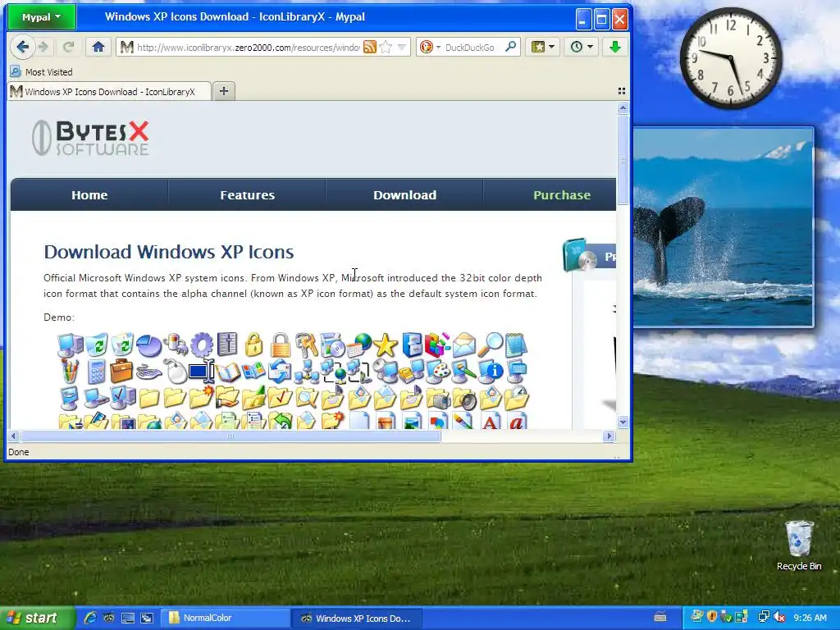This screenshot has width=840, height=630.
Task: Click the brown briefcase demo icon
Action: 121,371
